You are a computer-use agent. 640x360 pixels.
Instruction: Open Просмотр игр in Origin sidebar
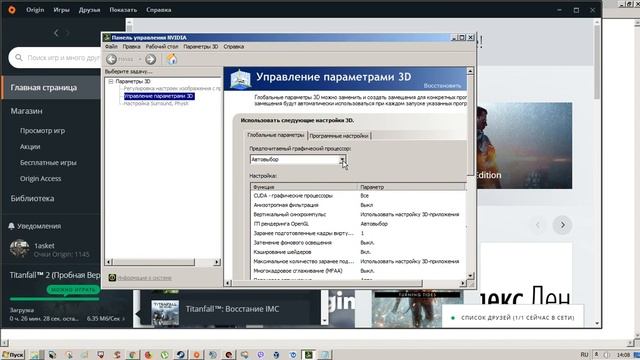pos(42,131)
